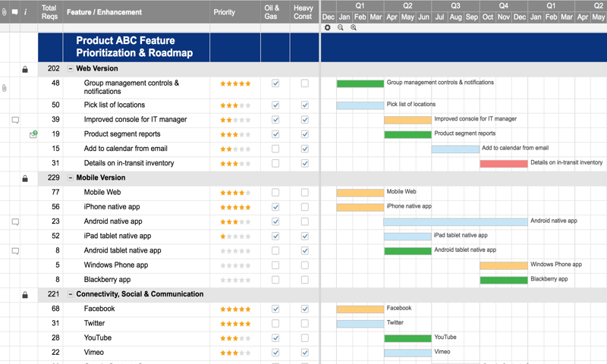Click the Gantt zoom in magnifier
Viewport: 607px width, 364px height.
[354, 28]
